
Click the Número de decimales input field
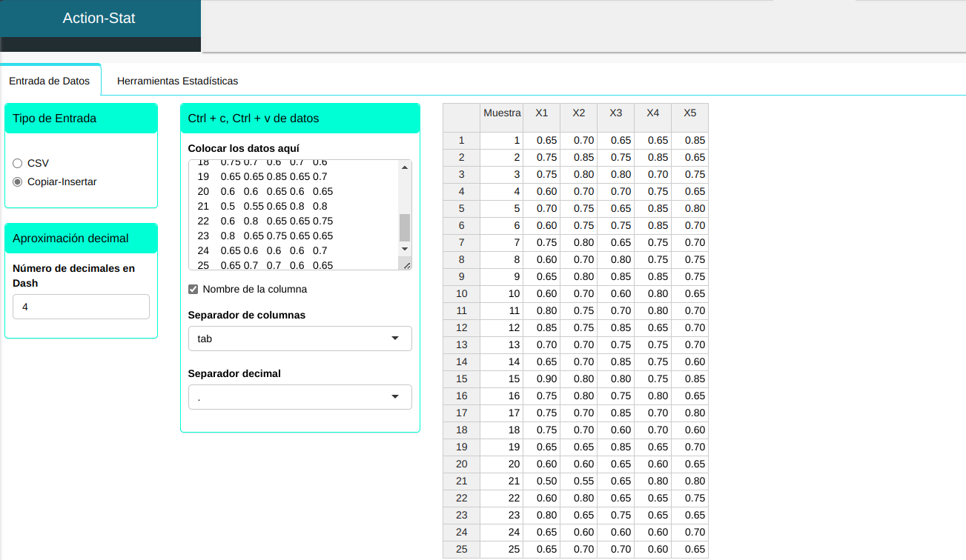[81, 307]
